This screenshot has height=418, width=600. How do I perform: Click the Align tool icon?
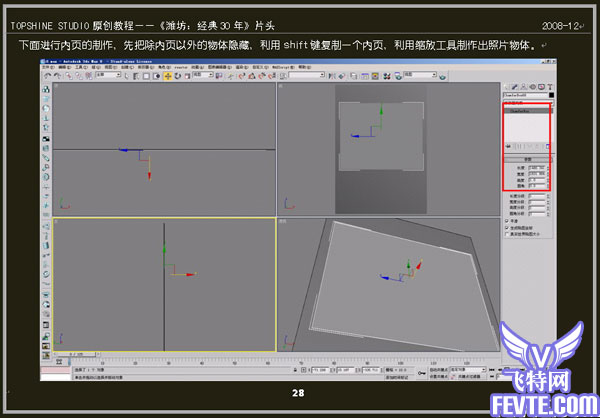tap(341, 76)
